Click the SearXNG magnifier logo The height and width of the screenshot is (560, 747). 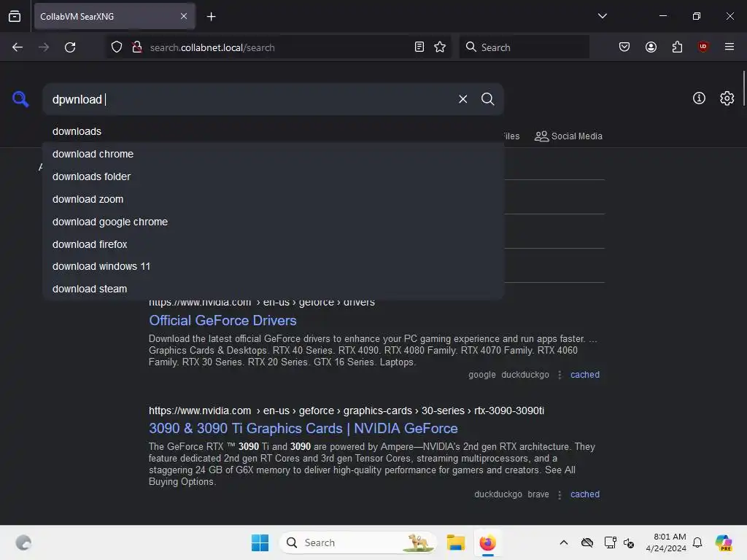pyautogui.click(x=20, y=99)
